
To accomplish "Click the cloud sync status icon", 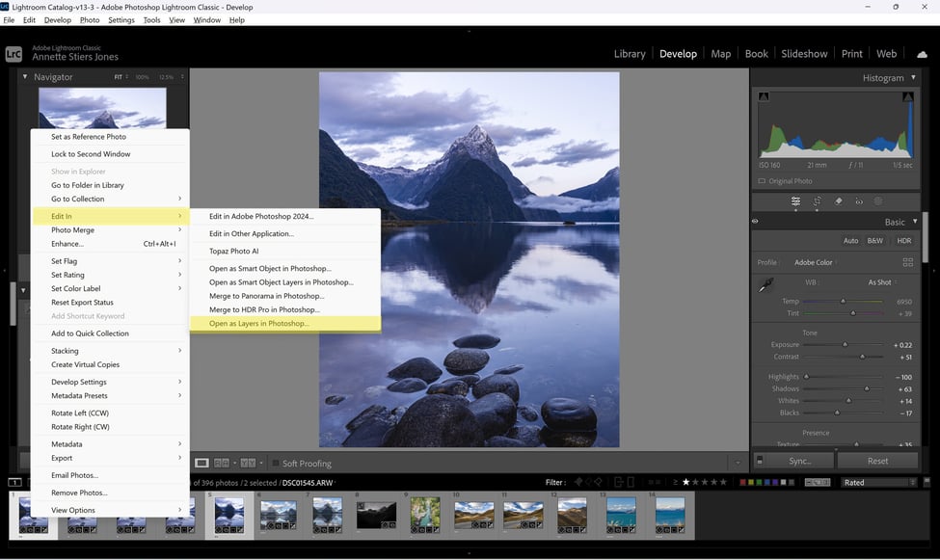I will (922, 54).
